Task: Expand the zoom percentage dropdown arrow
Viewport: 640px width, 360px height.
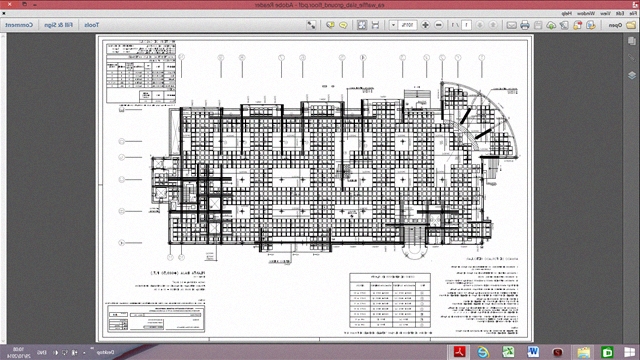Action: coord(393,25)
